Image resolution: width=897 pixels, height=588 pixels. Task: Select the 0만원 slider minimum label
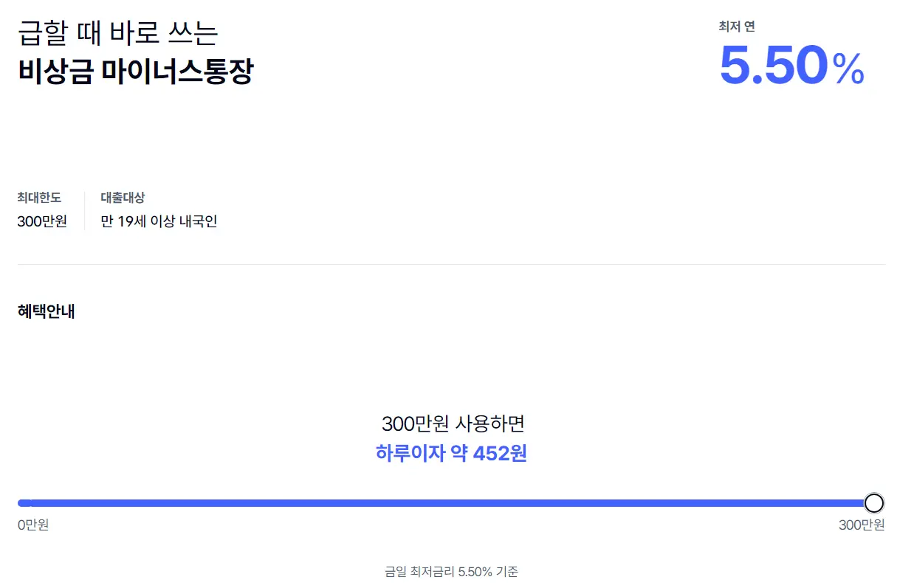[x=33, y=525]
